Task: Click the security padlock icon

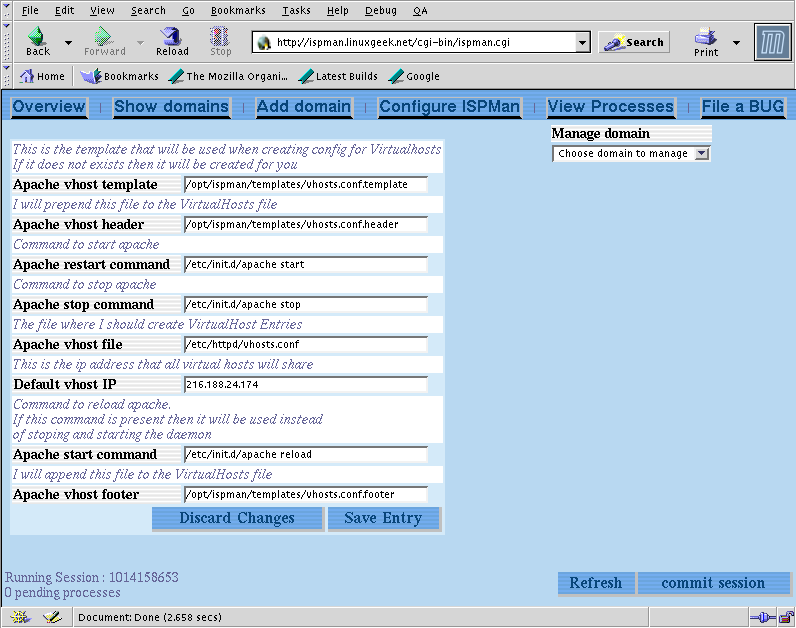Action: pos(786,617)
